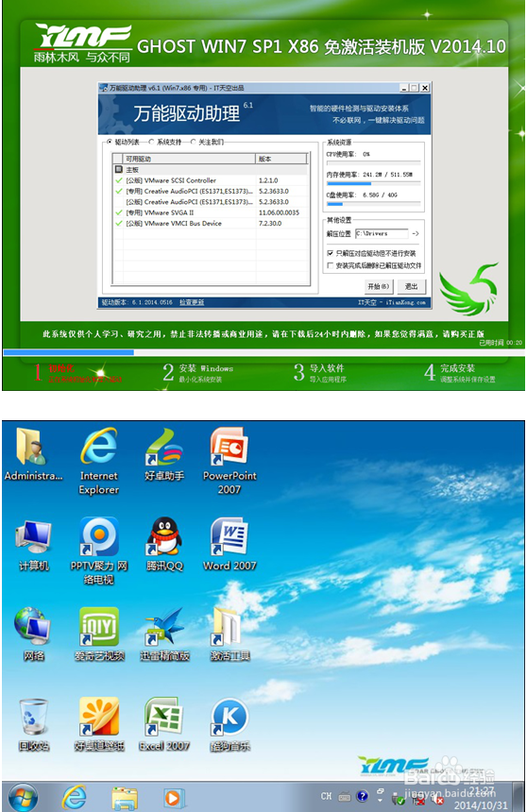Click the 内存使用率 memory usage bar
This screenshot has width=527, height=812.
point(374,183)
